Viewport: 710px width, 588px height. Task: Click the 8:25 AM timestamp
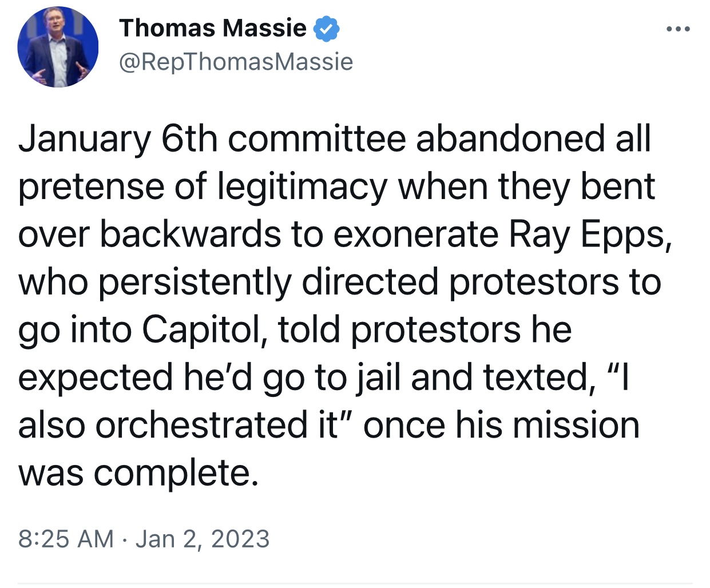coord(66,539)
